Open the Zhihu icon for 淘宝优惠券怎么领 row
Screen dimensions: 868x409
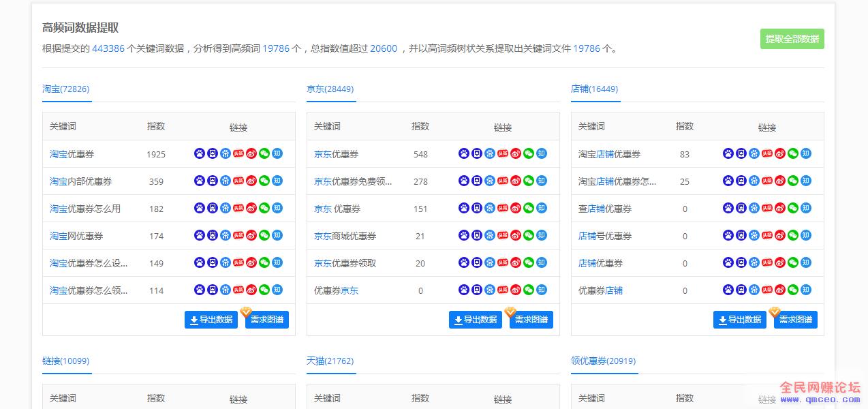tap(277, 290)
